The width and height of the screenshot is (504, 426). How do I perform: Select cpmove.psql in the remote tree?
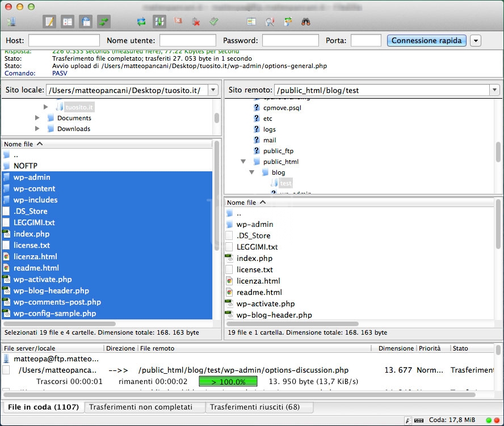pyautogui.click(x=282, y=108)
